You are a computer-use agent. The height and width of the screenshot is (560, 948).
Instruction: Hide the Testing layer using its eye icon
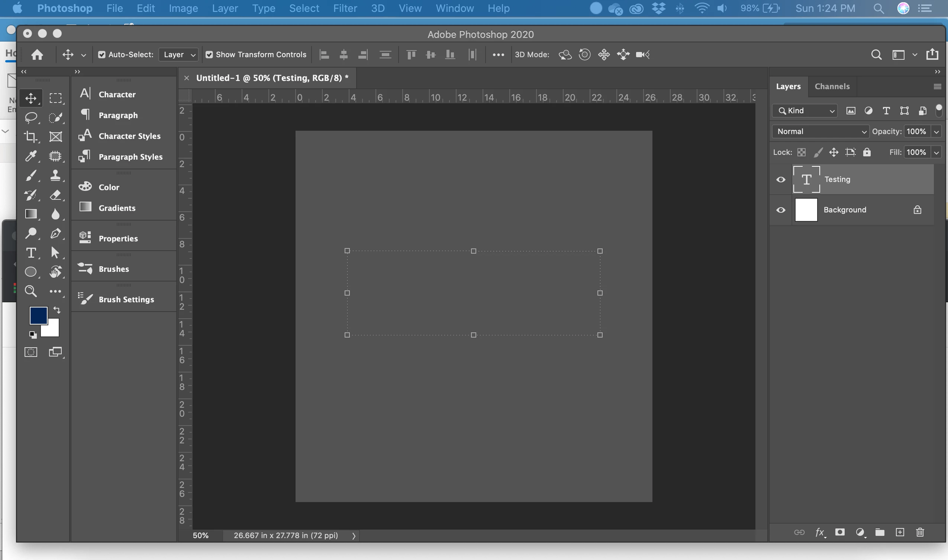pyautogui.click(x=781, y=180)
